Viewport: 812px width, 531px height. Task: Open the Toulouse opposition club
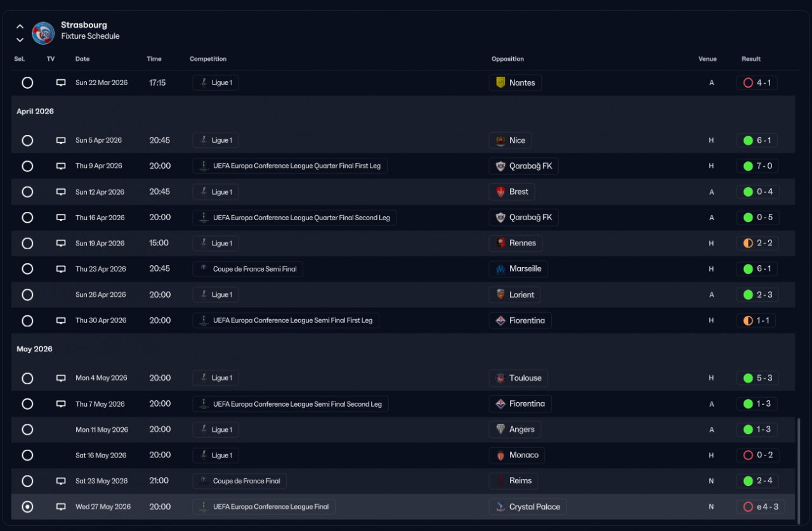click(x=518, y=378)
